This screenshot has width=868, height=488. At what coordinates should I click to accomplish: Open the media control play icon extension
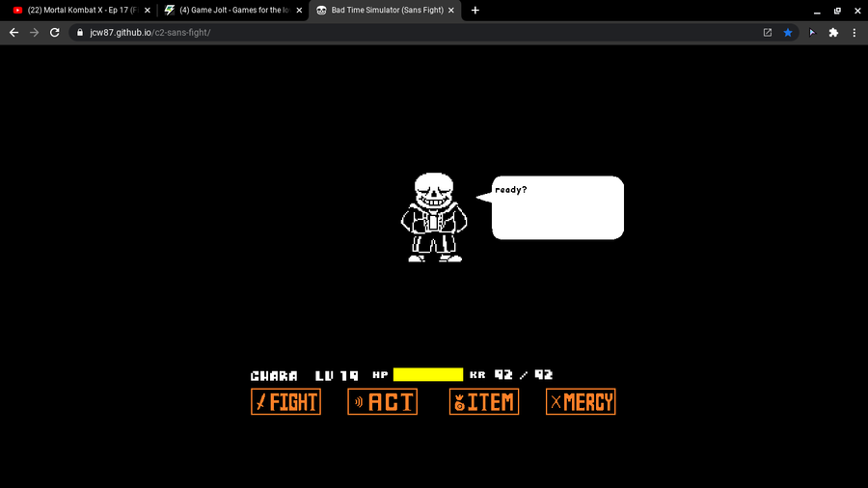point(812,33)
